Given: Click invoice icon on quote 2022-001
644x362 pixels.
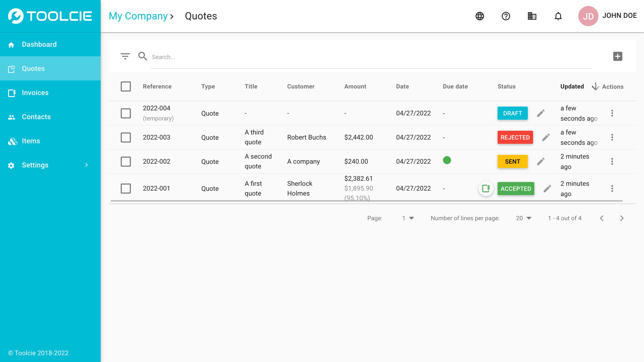Looking at the screenshot, I should click(x=486, y=188).
